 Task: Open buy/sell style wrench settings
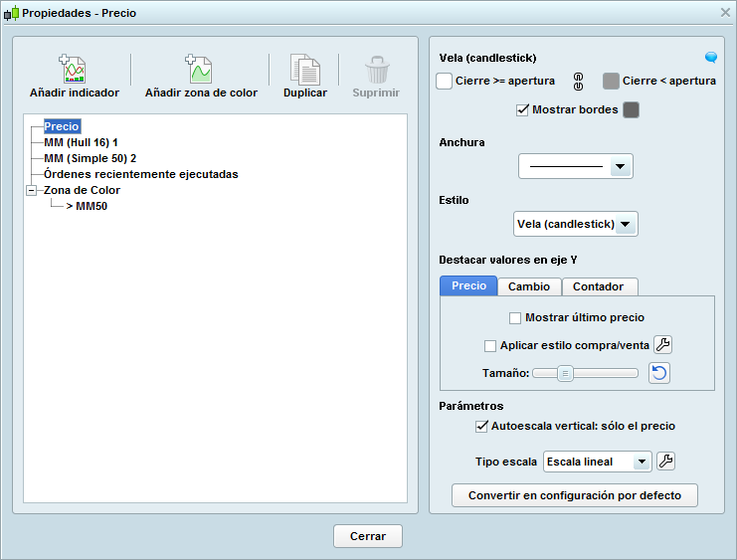coord(663,345)
